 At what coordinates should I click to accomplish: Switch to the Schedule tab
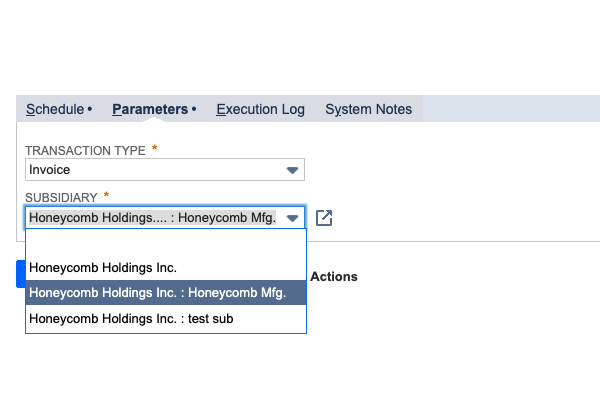point(56,109)
